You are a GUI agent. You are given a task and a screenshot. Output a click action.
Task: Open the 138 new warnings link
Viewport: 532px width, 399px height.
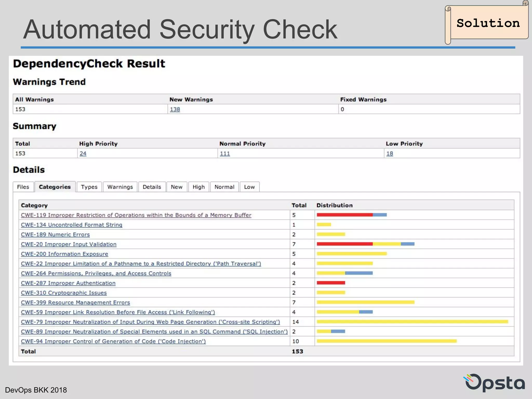(x=175, y=109)
